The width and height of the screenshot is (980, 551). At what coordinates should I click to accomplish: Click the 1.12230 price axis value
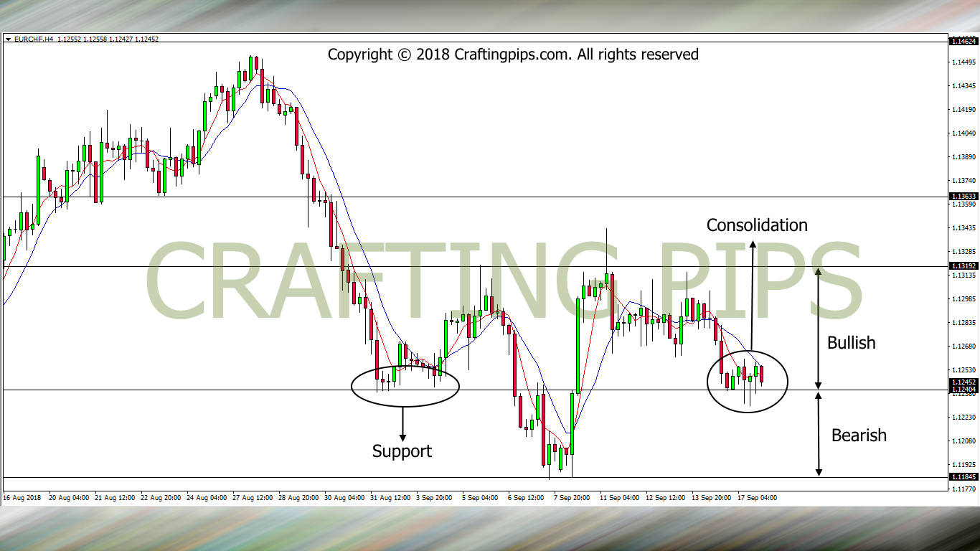(962, 418)
